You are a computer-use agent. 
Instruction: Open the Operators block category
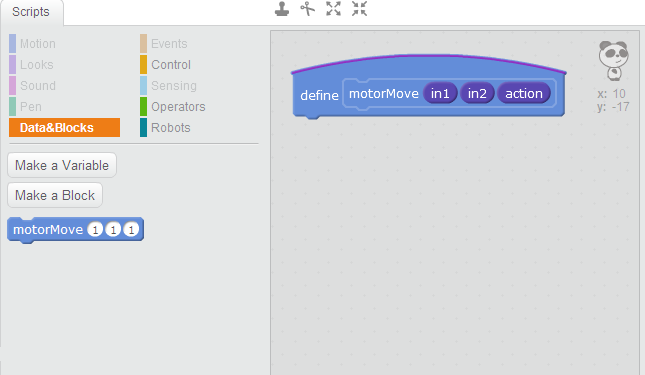pos(178,106)
